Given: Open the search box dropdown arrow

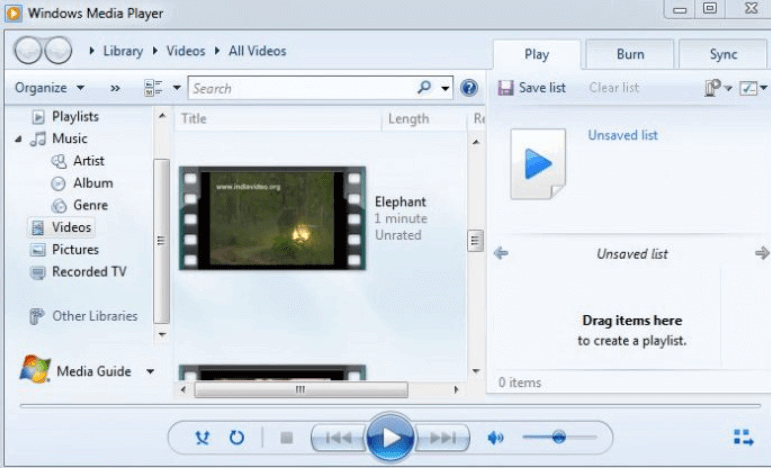Looking at the screenshot, I should point(445,88).
